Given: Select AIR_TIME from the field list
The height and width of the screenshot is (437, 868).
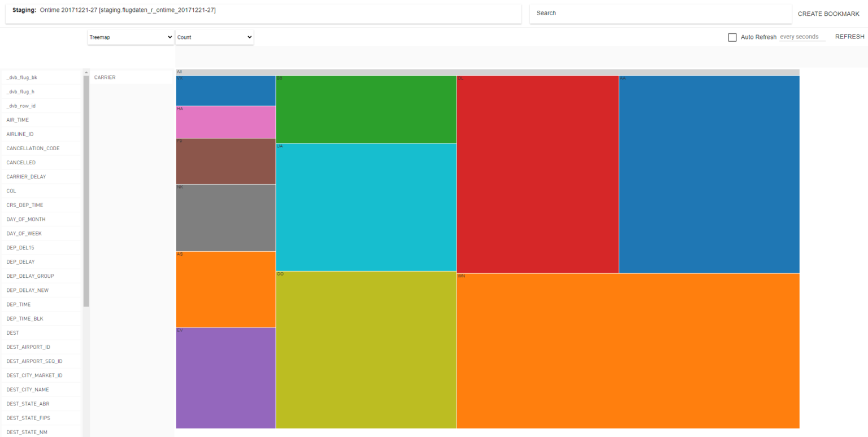Looking at the screenshot, I should pyautogui.click(x=18, y=120).
